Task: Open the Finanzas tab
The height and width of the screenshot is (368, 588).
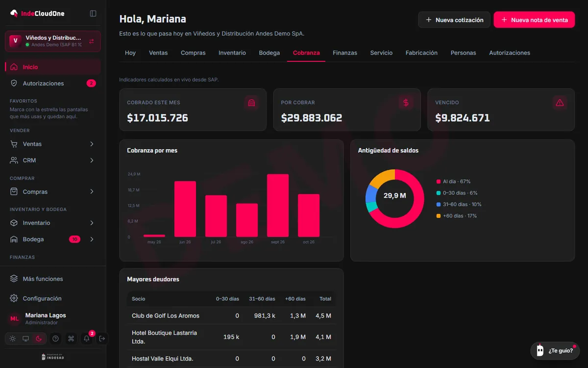Action: (x=345, y=53)
